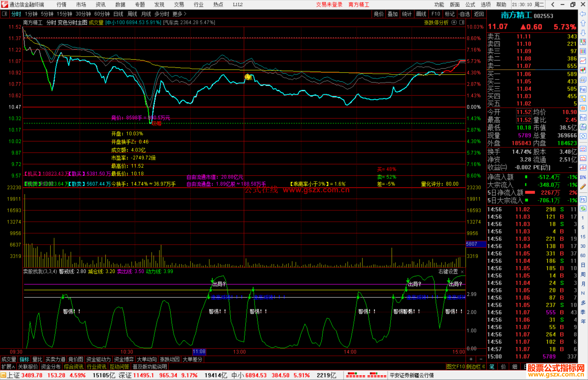Open the colored quote table sidebar icon
This screenshot has width=588, height=380.
click(x=583, y=51)
